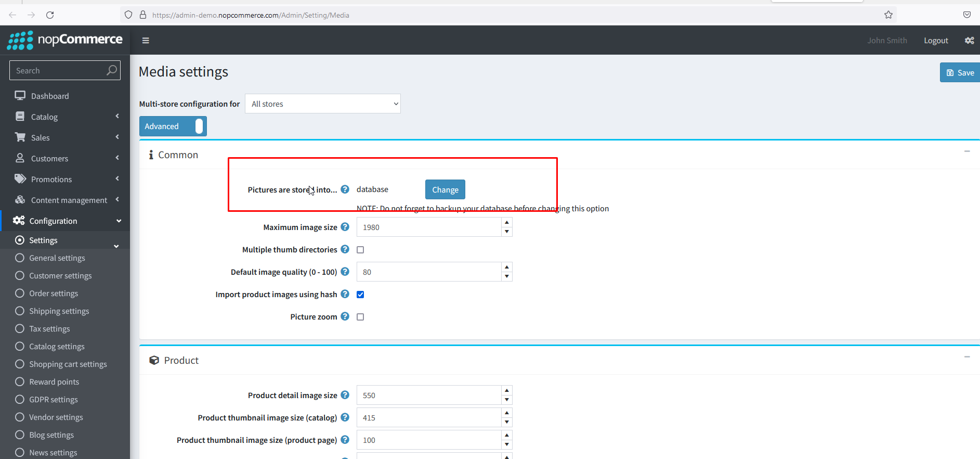Expand the Sales menu arrow
980x459 pixels.
click(x=117, y=137)
